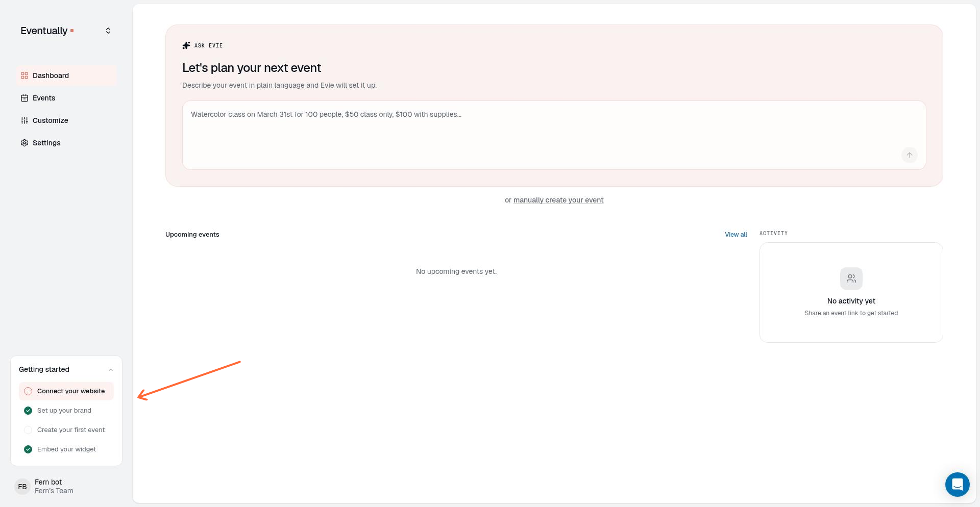The width and height of the screenshot is (980, 507).
Task: Open the Embed your widget step
Action: coord(66,449)
